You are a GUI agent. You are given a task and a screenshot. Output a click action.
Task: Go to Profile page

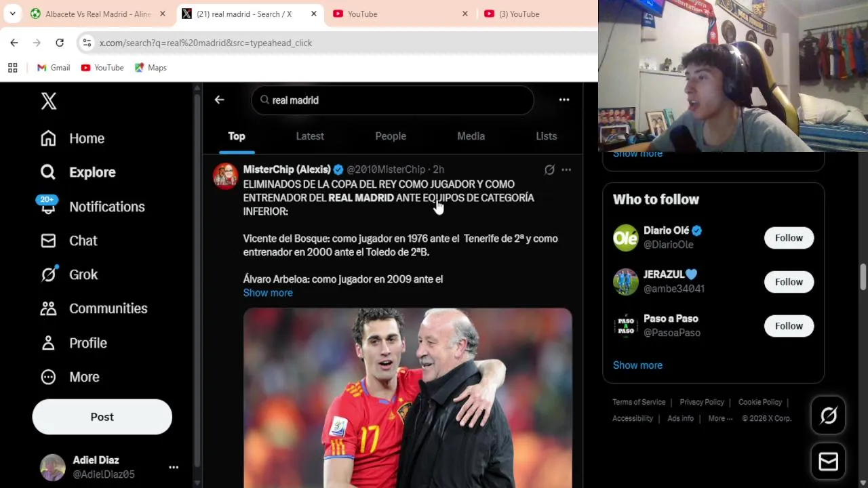pos(73,343)
